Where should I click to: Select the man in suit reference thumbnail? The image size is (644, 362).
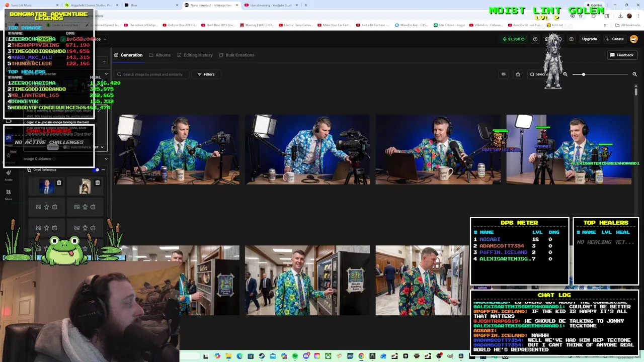click(47, 187)
